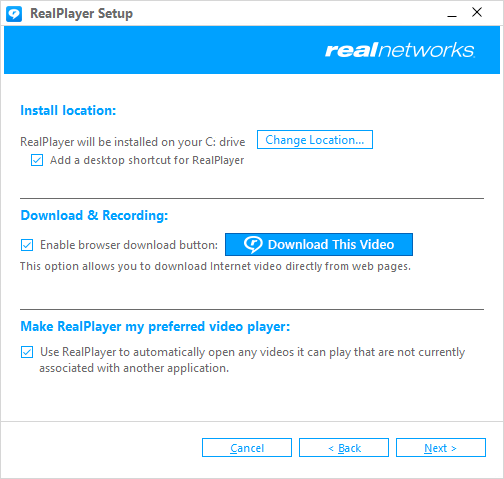Disable the preferred video player checkbox
504x479 pixels.
coord(27,352)
